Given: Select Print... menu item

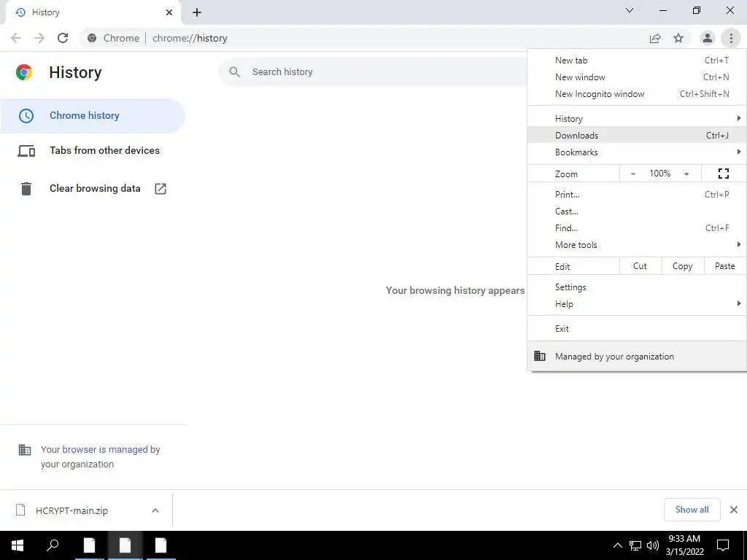Looking at the screenshot, I should coord(637,194).
